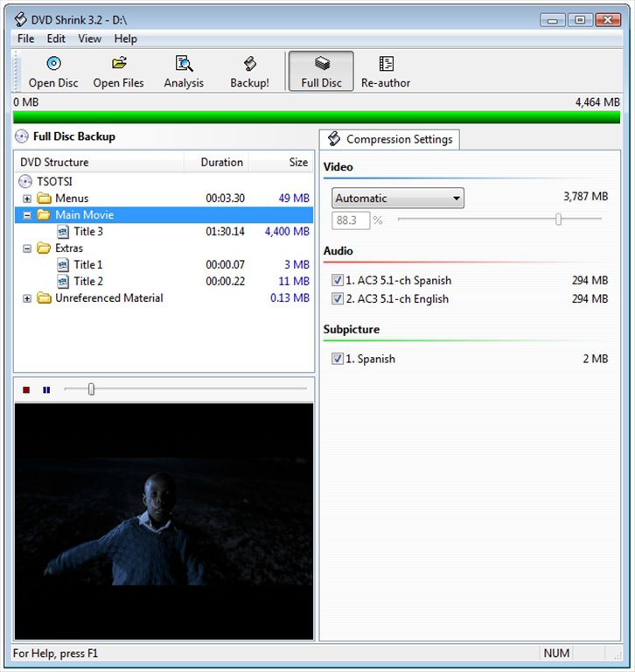
Task: Click the 3,787 MB video size
Action: click(x=586, y=196)
